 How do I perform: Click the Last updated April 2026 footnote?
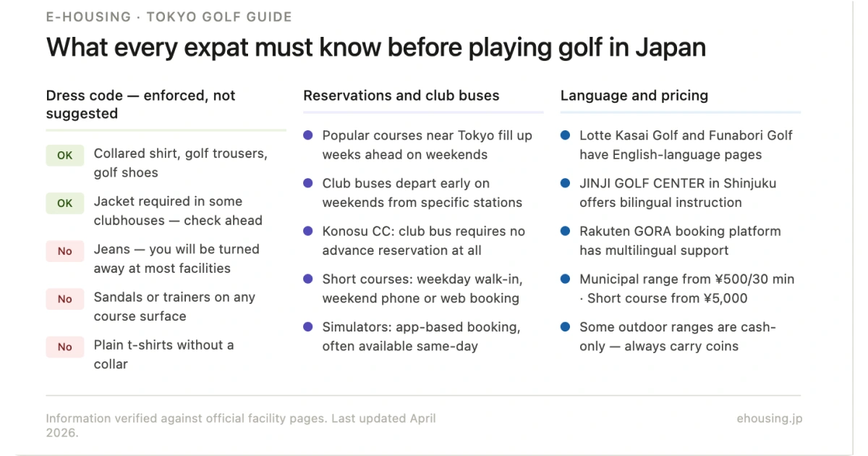[241, 426]
